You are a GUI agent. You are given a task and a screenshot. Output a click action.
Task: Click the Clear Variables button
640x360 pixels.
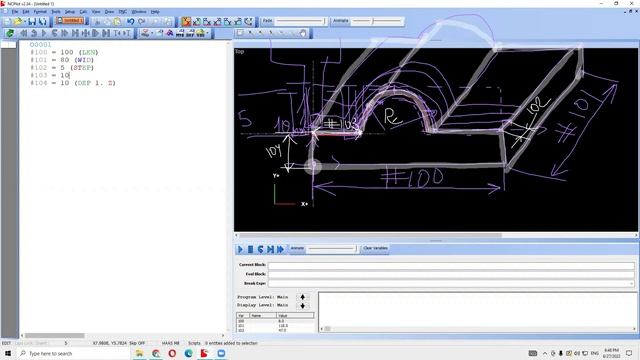(x=375, y=248)
